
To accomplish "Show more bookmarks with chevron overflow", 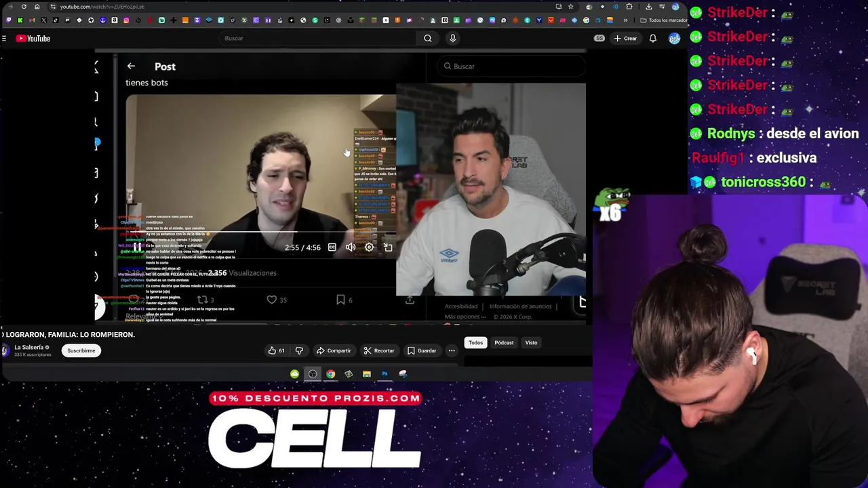I will click(x=625, y=20).
